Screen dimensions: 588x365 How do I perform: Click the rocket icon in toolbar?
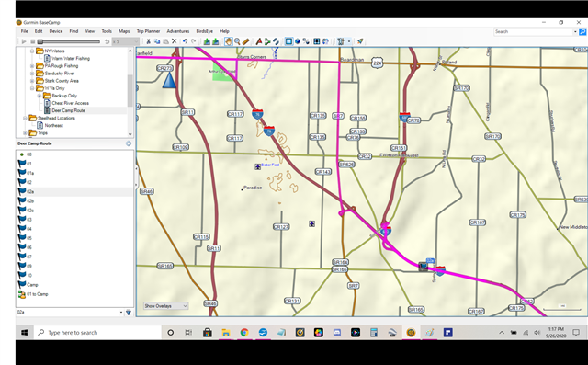pos(360,41)
